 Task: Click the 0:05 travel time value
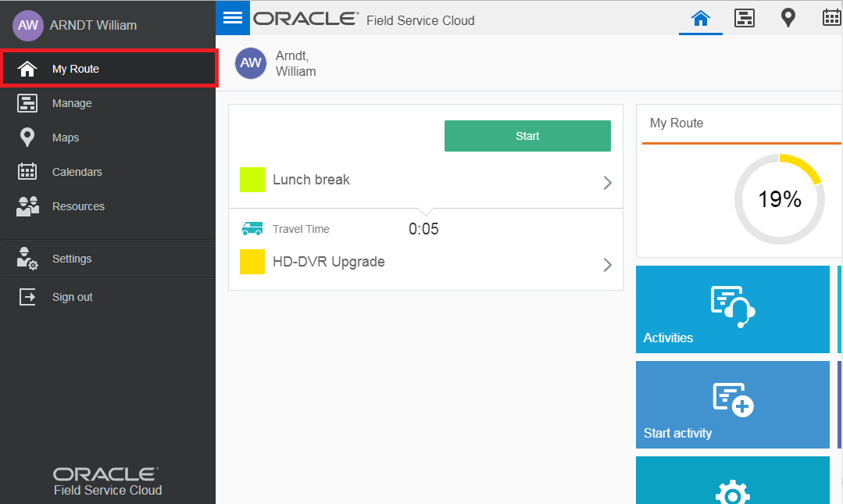pyautogui.click(x=423, y=229)
